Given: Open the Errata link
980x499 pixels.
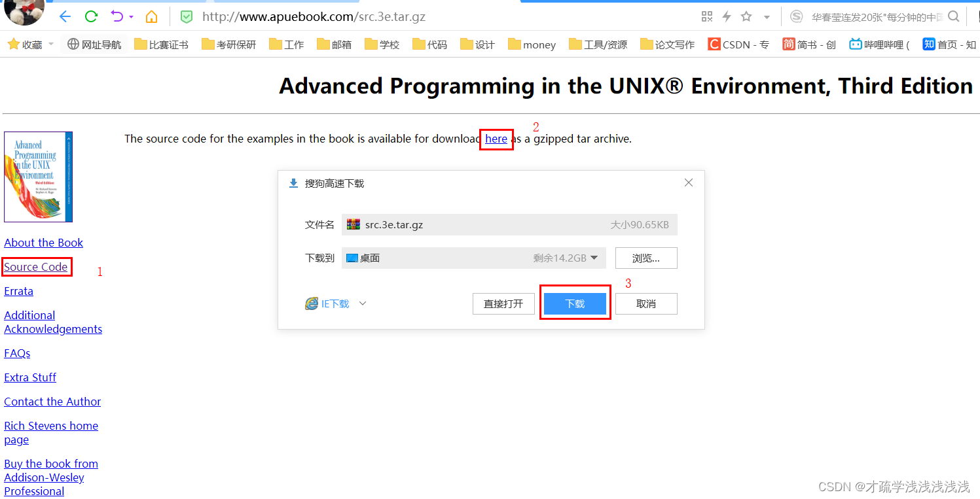Looking at the screenshot, I should point(18,291).
